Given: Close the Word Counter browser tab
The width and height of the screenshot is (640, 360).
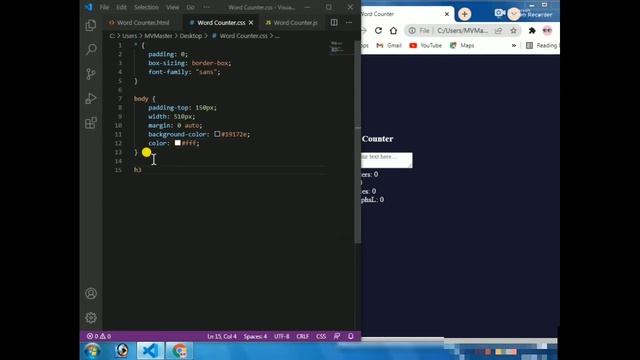Looking at the screenshot, I should tap(447, 14).
